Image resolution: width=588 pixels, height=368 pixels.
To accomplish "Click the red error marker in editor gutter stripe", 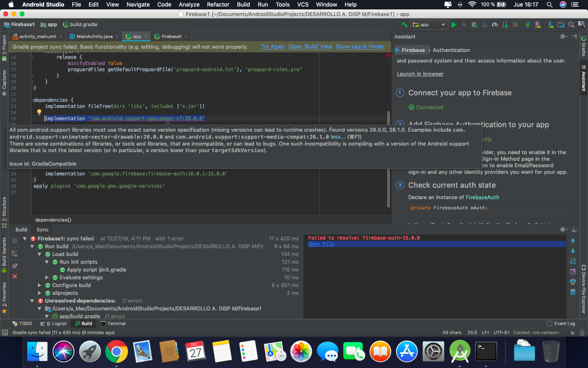I will 388,55.
